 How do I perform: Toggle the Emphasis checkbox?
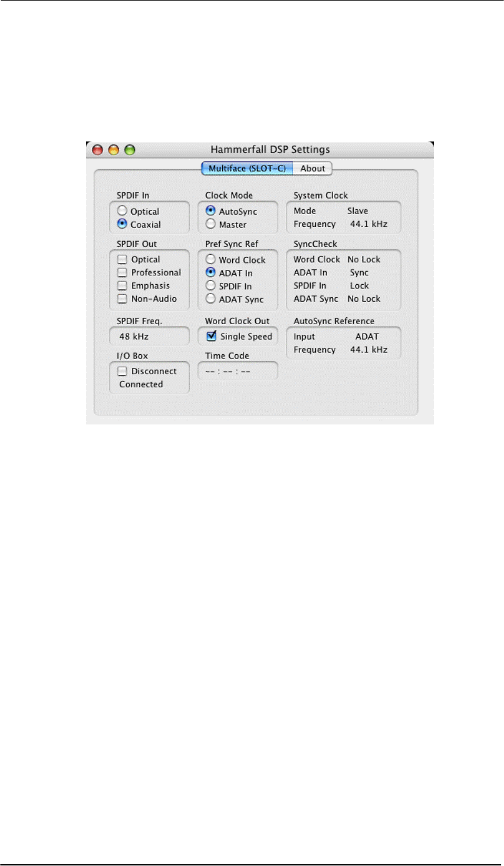(x=123, y=286)
